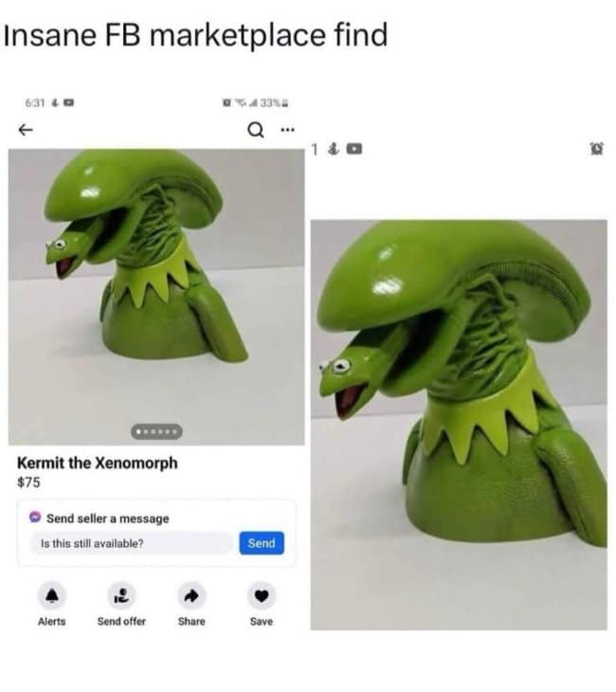The height and width of the screenshot is (692, 616).
Task: Tap the alarm clock status icon at top right
Action: 597,149
